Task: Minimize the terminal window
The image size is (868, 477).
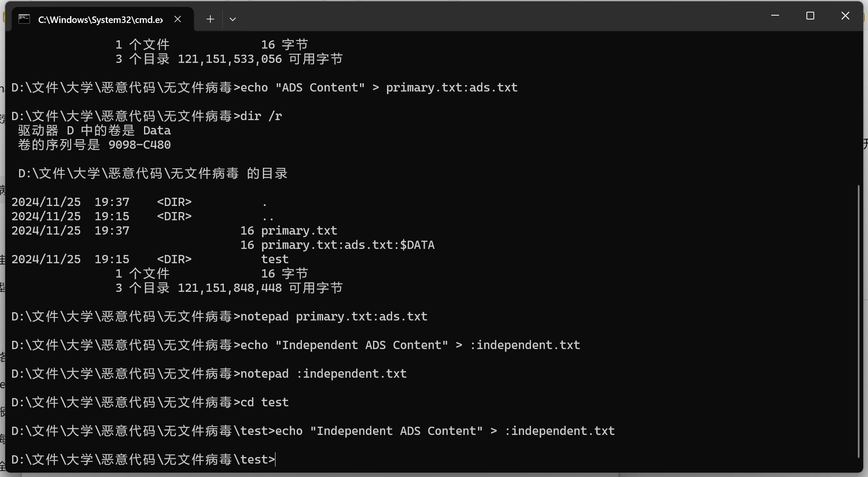Action: (x=775, y=16)
